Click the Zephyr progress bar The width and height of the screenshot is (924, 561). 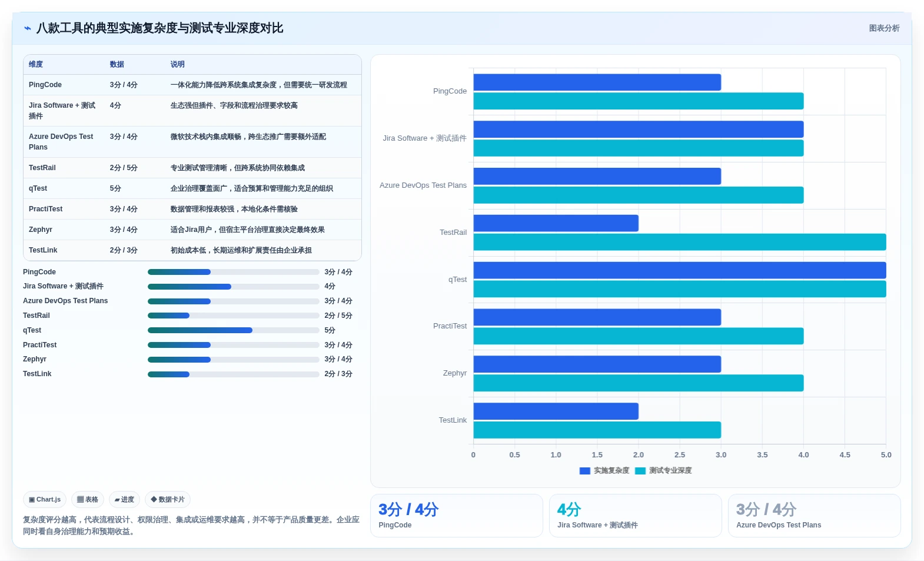tap(233, 360)
